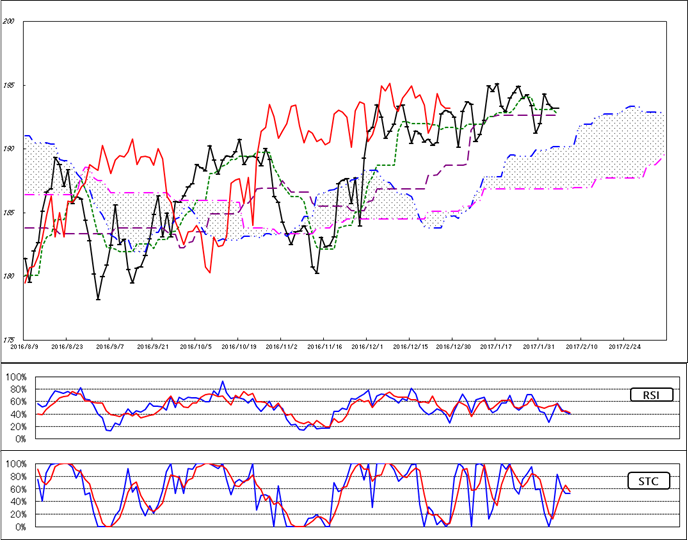Click the 2016/12/1 date on the x-axis
688x540 pixels.
pos(369,347)
